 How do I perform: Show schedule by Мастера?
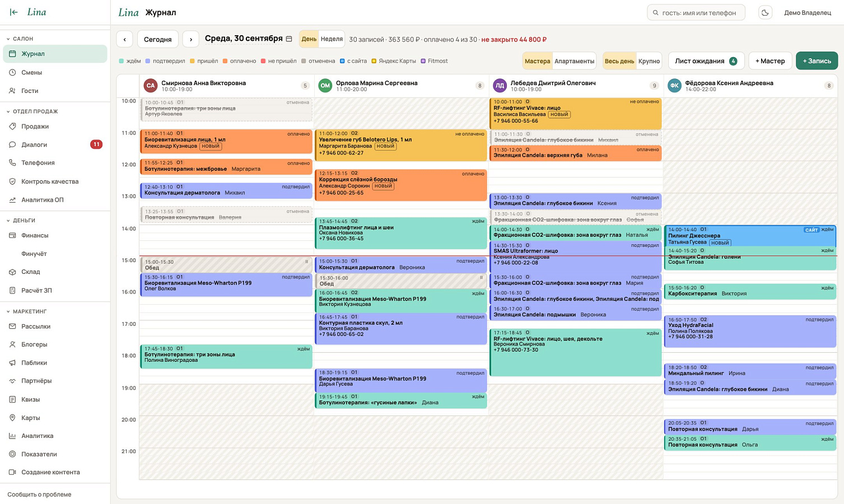coord(538,61)
